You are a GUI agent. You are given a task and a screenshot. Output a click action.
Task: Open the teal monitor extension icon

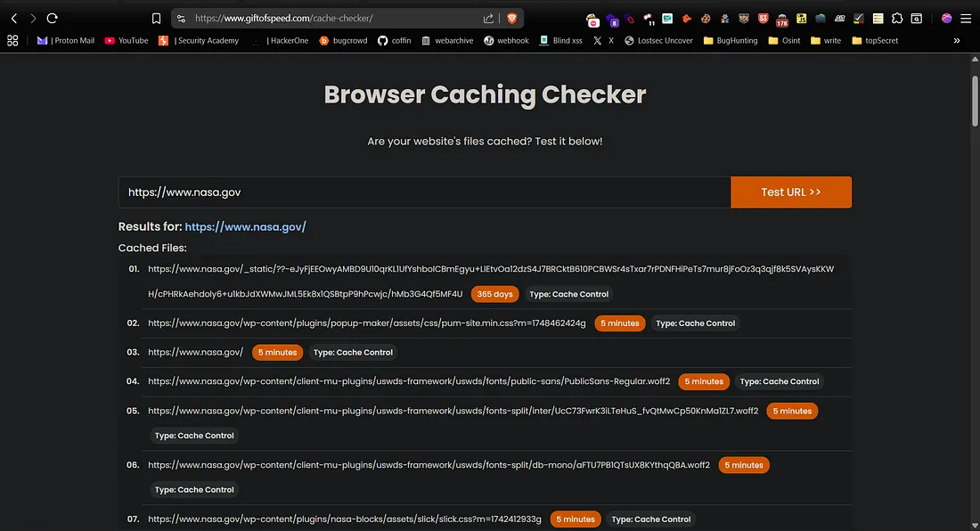[x=667, y=19]
